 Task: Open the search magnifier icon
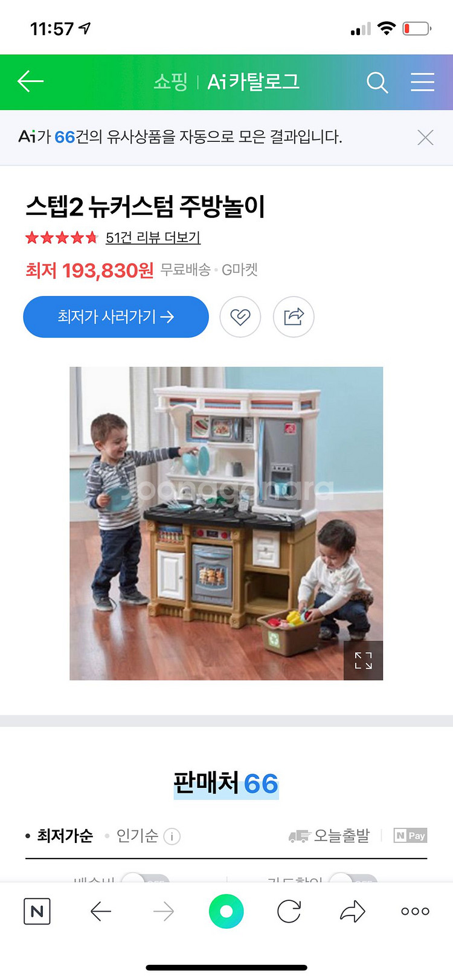377,82
